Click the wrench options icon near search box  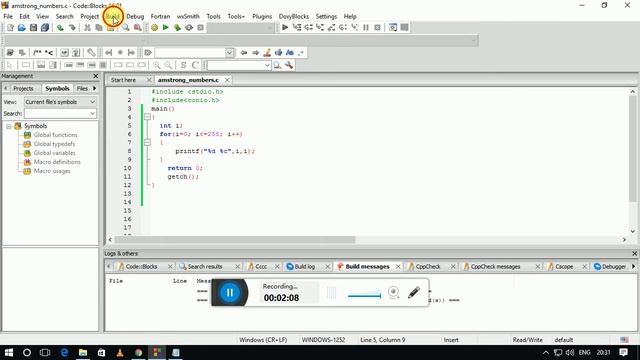289,65
